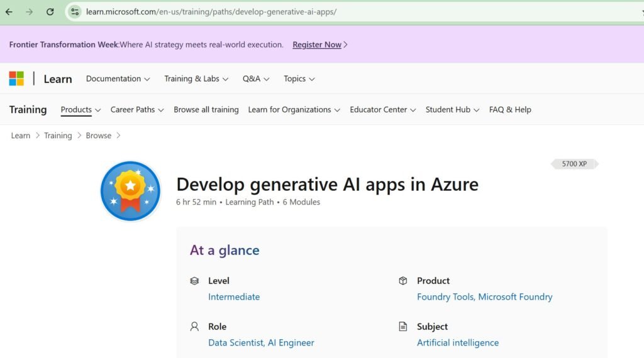This screenshot has height=358, width=644.
Task: Click the arrow next to Register Now
Action: tap(345, 45)
